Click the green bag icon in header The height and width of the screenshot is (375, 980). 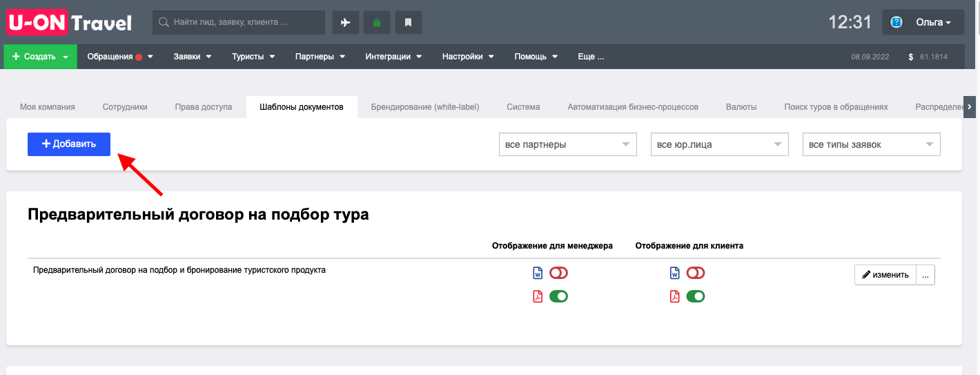377,22
